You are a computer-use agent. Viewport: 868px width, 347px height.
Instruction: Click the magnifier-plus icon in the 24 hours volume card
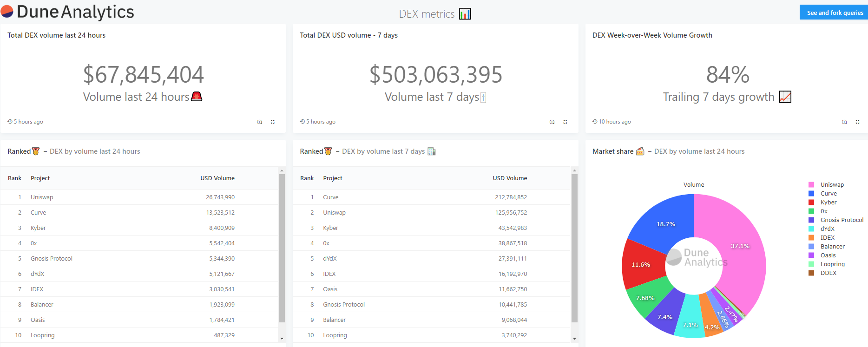click(x=260, y=122)
